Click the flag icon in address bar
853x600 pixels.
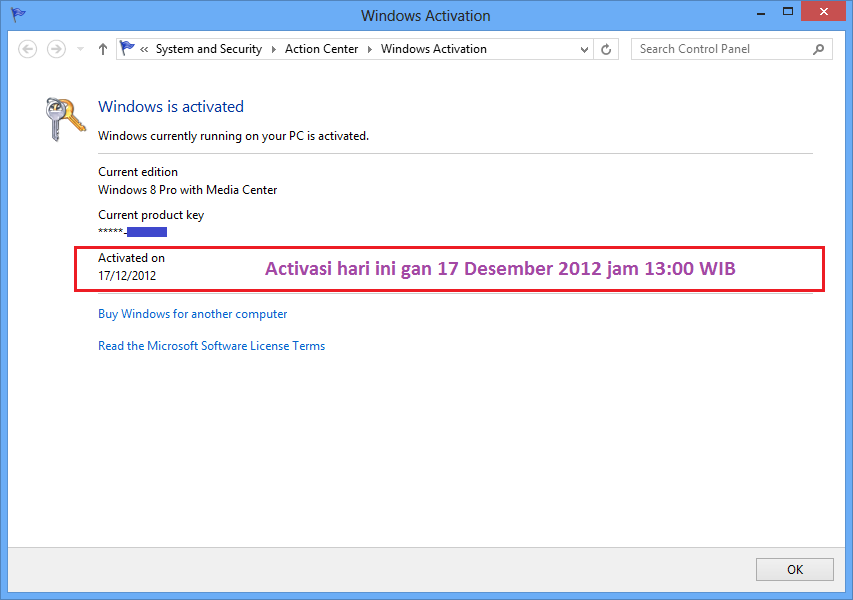(127, 48)
